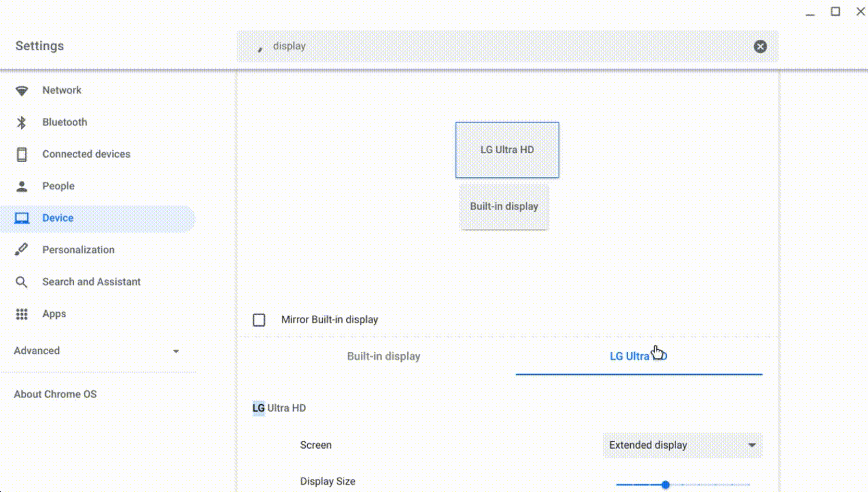Select the LG Ultra HD display rectangle

pyautogui.click(x=507, y=150)
